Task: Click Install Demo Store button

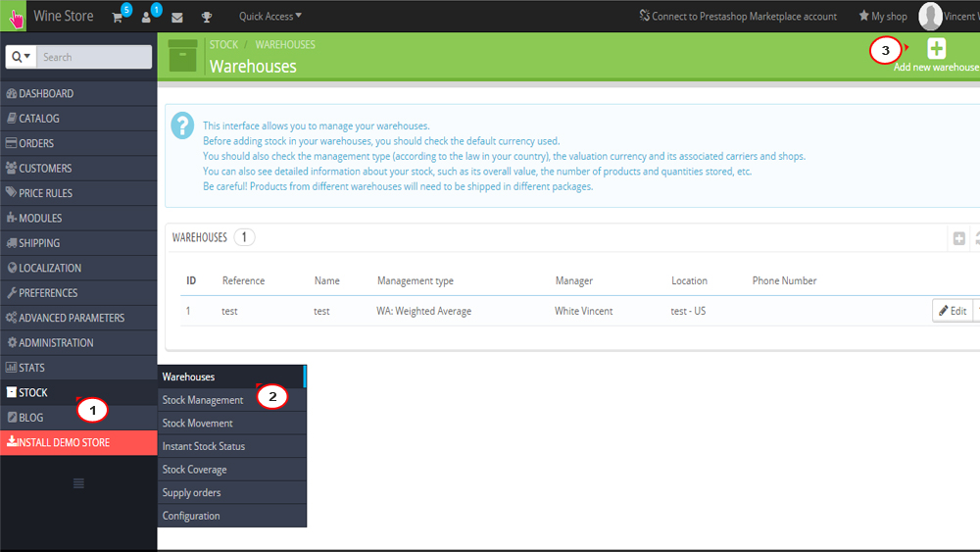Action: (x=78, y=442)
